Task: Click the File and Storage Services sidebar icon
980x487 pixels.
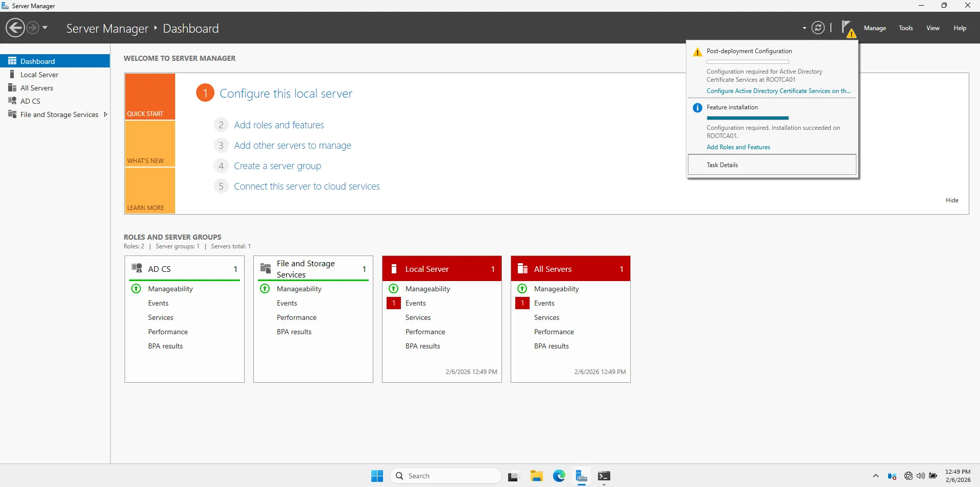Action: [12, 114]
